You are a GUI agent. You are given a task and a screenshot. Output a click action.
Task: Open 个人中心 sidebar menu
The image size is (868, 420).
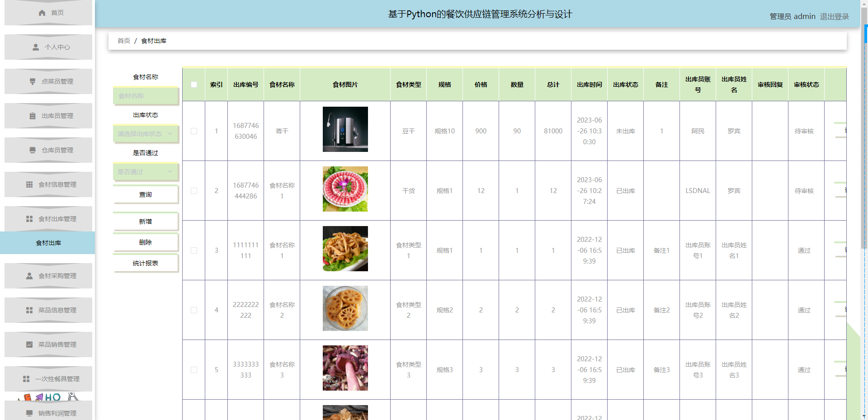point(48,47)
